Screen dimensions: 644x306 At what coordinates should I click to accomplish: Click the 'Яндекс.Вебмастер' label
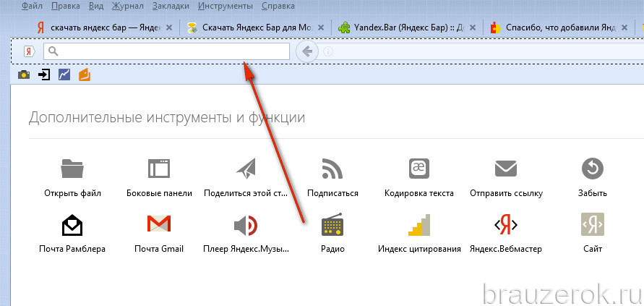(506, 249)
